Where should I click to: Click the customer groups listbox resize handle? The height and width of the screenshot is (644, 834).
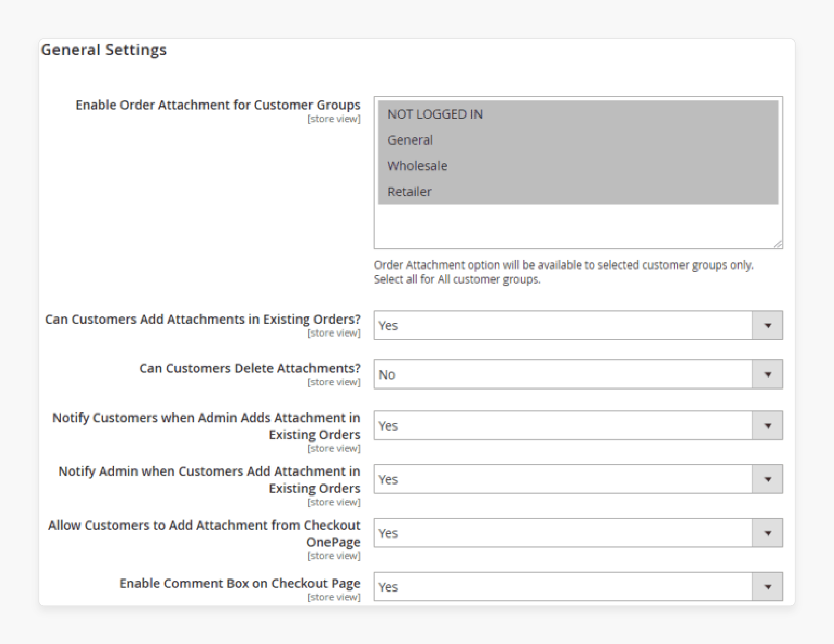(x=777, y=244)
